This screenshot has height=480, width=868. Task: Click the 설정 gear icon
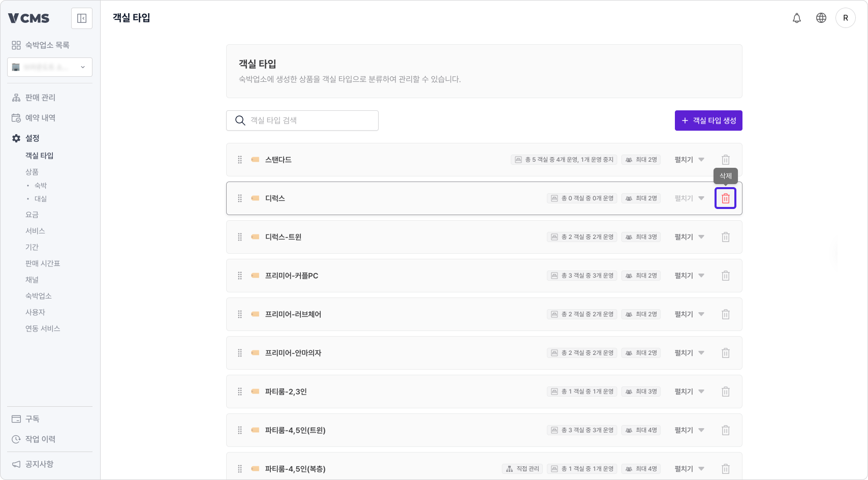click(15, 138)
